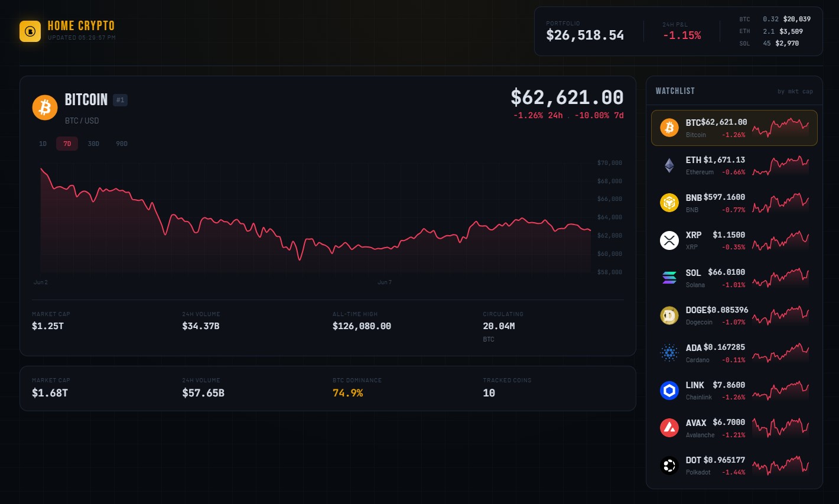Click the BNB price $597.1600

(724, 197)
